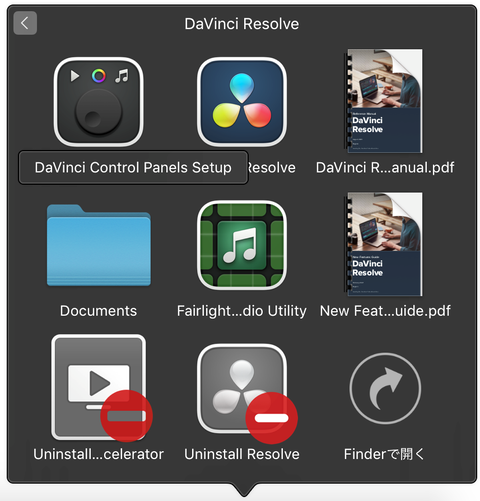Open the New Features Guide PDF thumbnail

coord(384,244)
